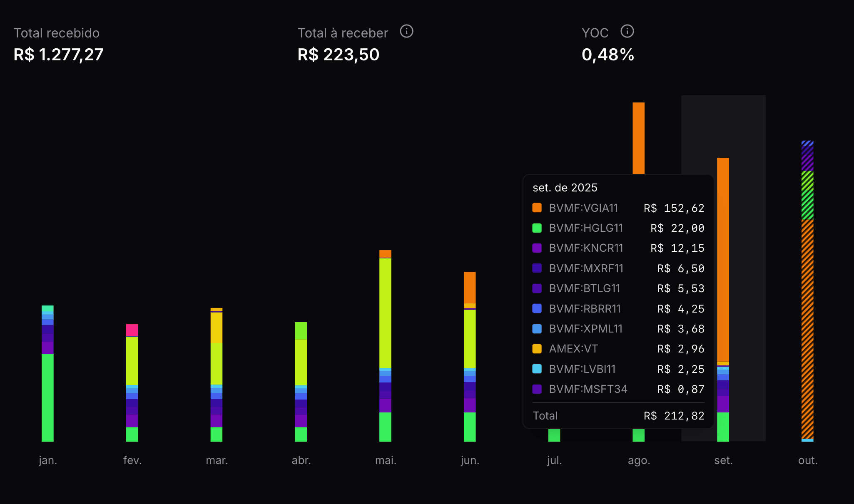This screenshot has height=504, width=854.
Task: Click the orange September bar segment
Action: pyautogui.click(x=723, y=258)
